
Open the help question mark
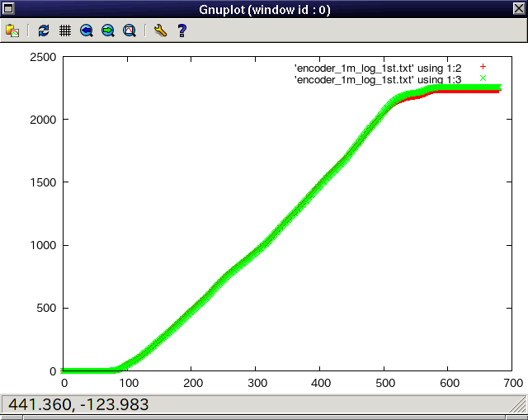tap(181, 31)
